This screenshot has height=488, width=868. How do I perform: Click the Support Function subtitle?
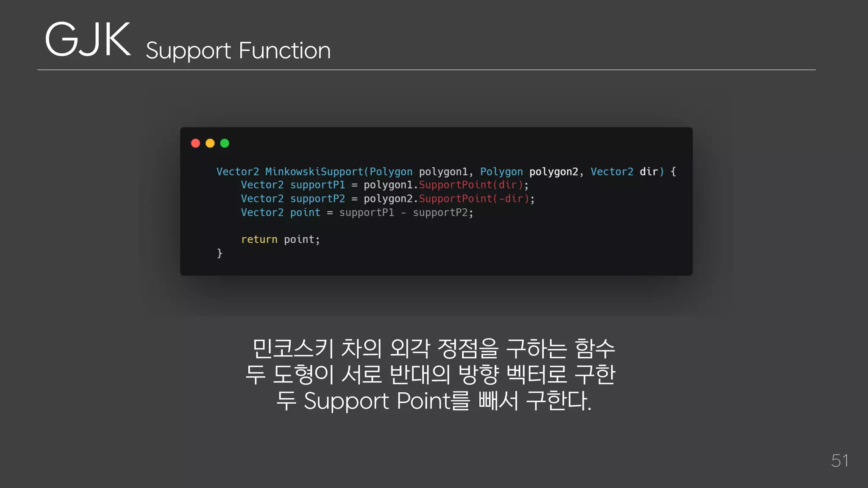[238, 51]
